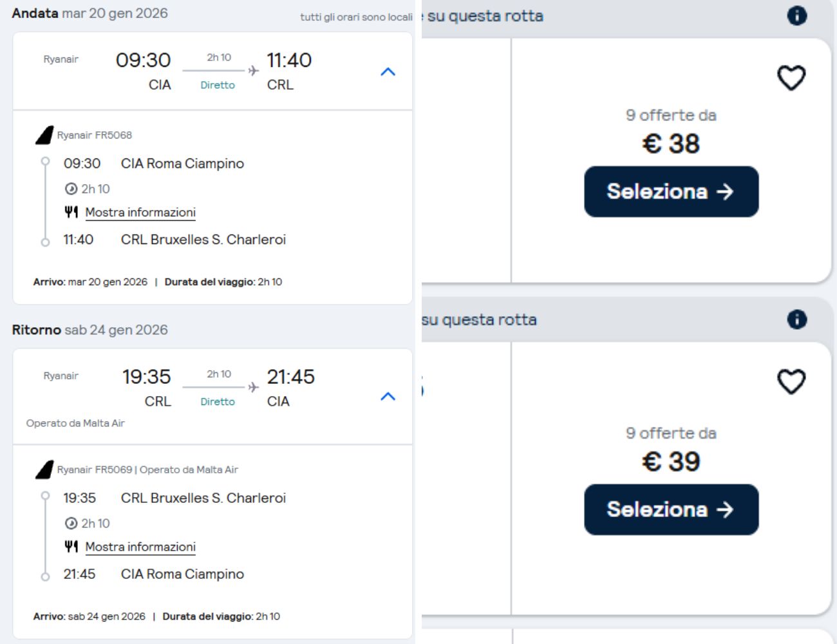
Task: Click the meal icon in the return flight details
Action: 71,547
